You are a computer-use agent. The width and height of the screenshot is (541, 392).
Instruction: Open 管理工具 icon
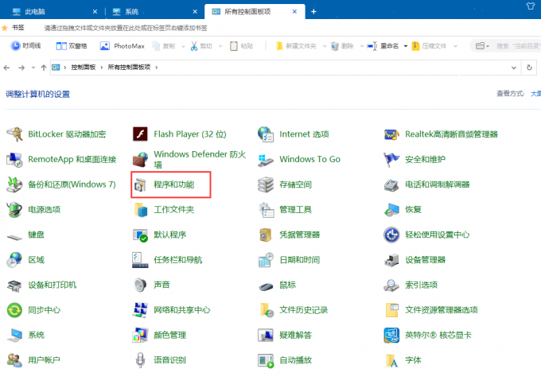coord(267,210)
